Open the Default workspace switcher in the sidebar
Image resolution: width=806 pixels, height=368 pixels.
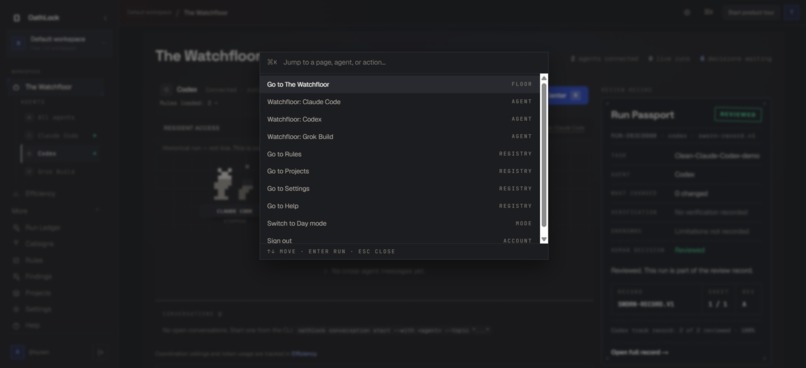(59, 43)
